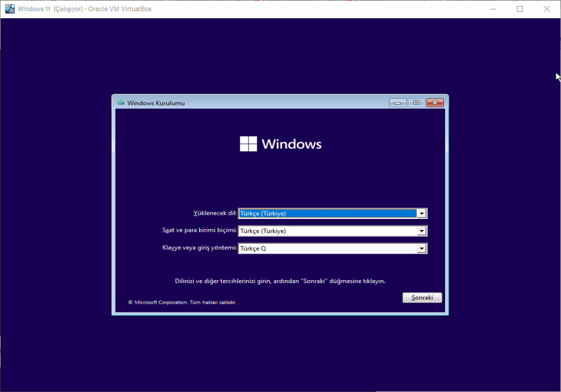561x392 pixels.
Task: Click the VirtualBox application icon top-left
Action: tap(9, 8)
